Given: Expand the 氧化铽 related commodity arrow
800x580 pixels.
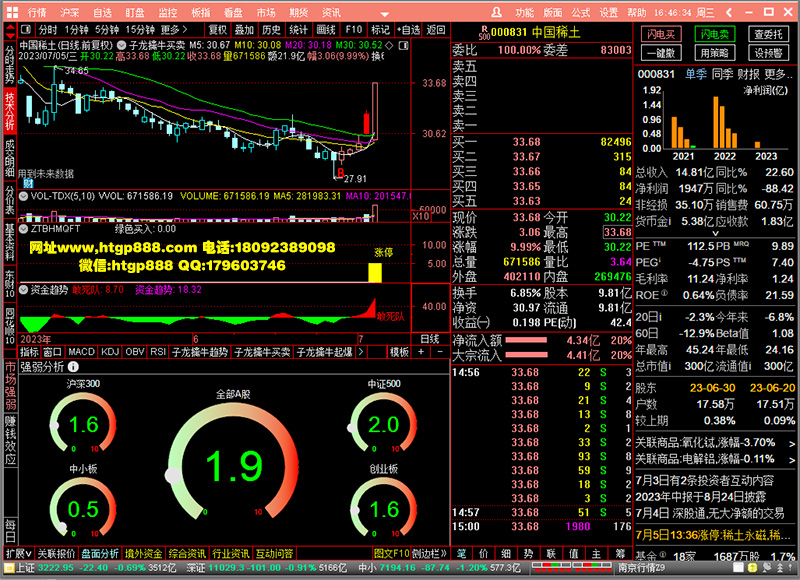Looking at the screenshot, I should [792, 444].
